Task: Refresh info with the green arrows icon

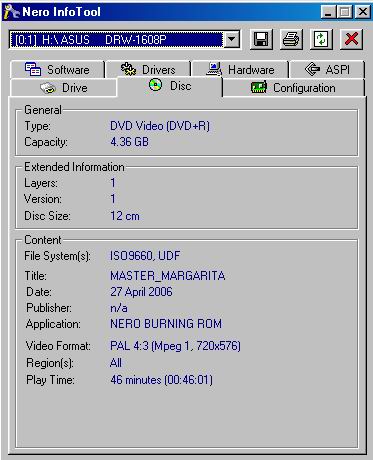Action: (x=321, y=39)
